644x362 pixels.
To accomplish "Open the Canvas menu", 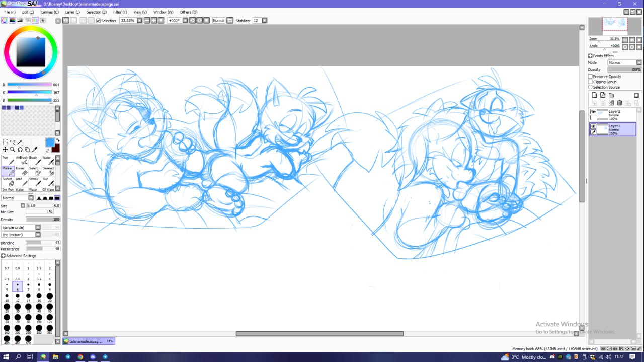I will (48, 12).
